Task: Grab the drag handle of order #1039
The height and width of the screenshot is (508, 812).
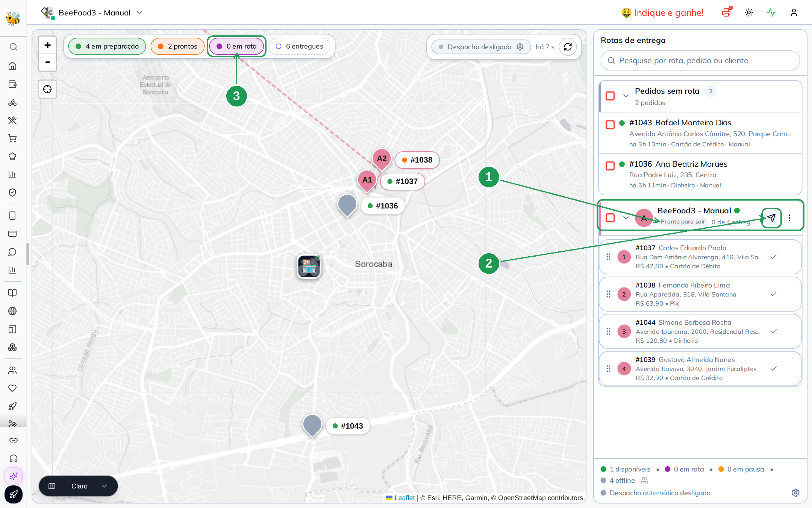Action: click(x=608, y=369)
